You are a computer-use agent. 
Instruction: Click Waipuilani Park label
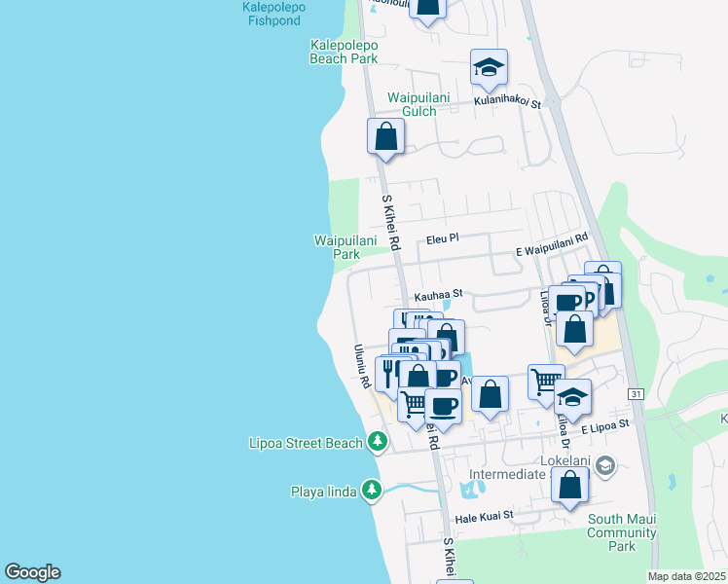(x=346, y=247)
